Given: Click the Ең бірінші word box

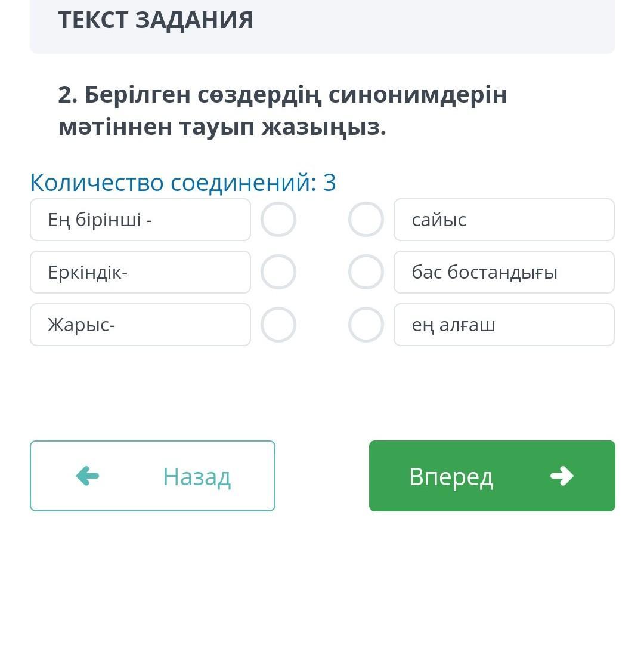Looking at the screenshot, I should 140,220.
